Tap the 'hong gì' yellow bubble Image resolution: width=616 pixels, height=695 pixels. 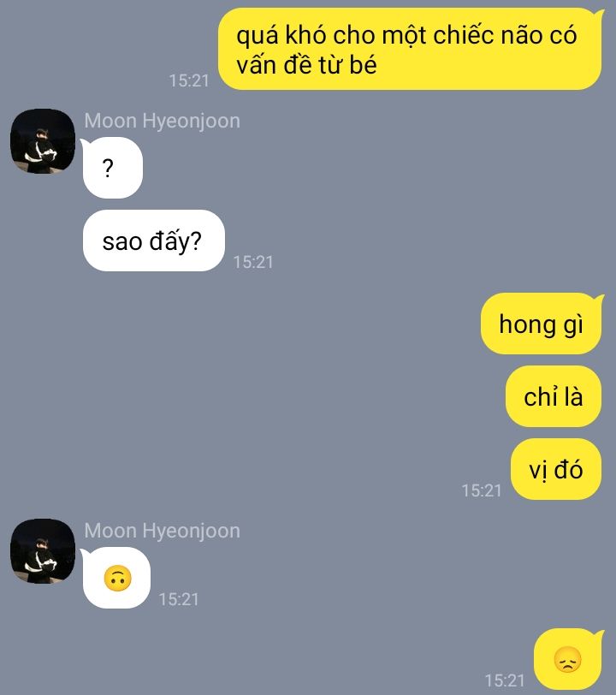click(x=542, y=324)
